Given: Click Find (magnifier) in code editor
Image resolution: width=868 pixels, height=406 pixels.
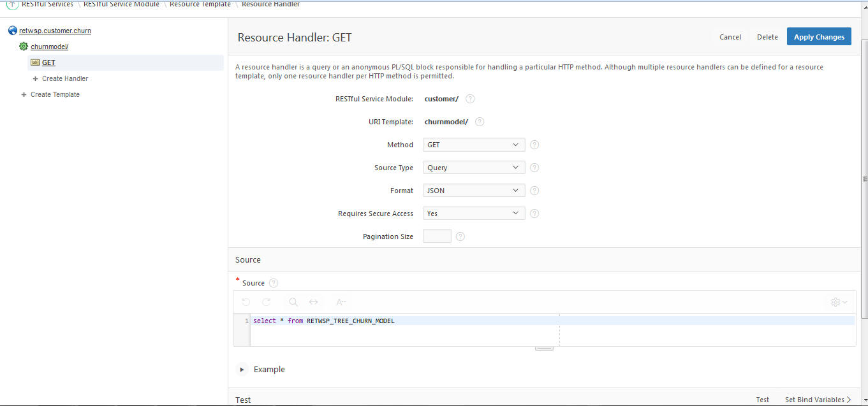Looking at the screenshot, I should click(293, 302).
